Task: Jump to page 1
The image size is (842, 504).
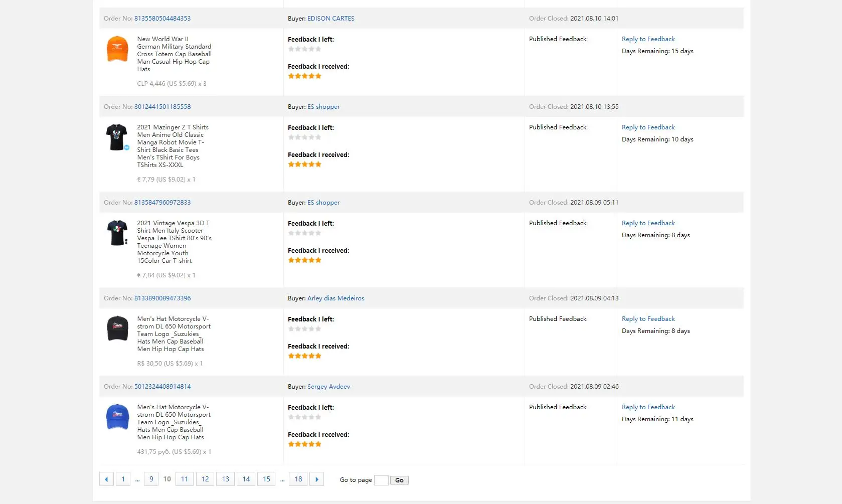Action: (123, 479)
